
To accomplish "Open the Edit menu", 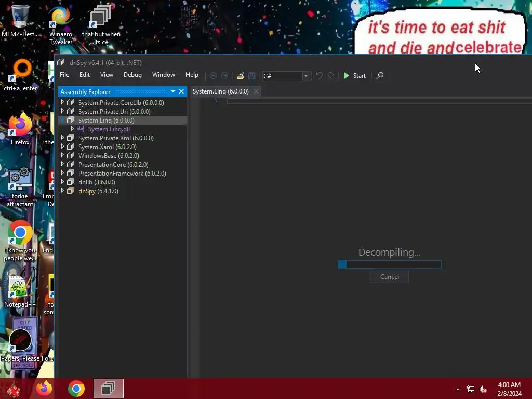I will point(85,75).
